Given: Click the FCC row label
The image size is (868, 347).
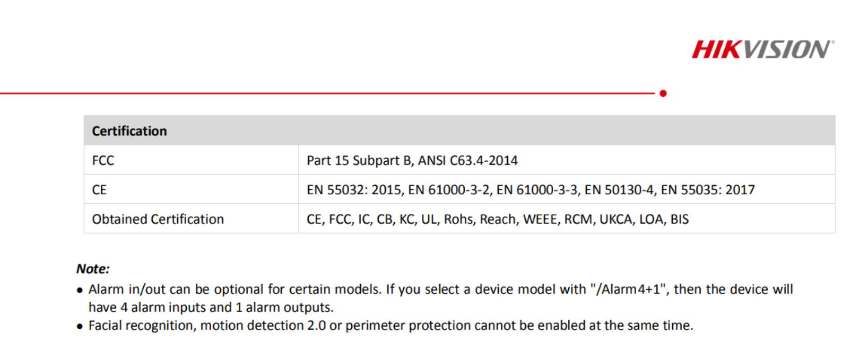Looking at the screenshot, I should pyautogui.click(x=103, y=160).
